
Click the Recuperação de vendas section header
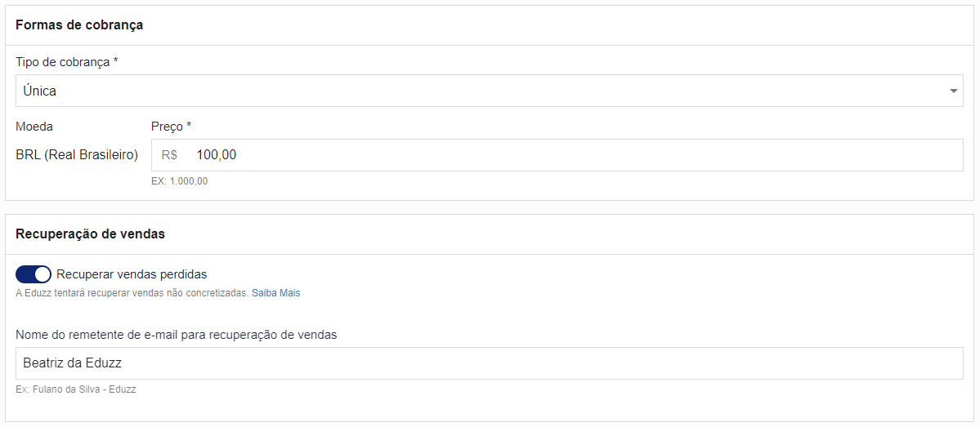pos(90,234)
